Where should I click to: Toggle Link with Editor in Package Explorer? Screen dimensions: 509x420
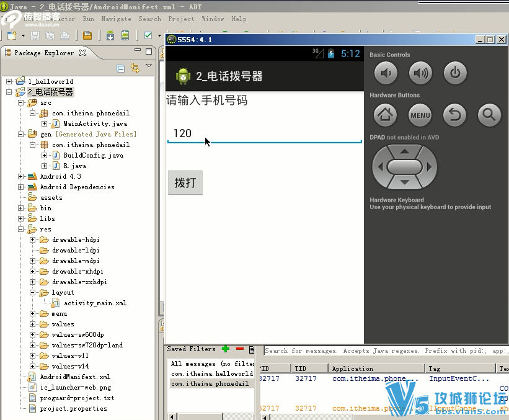click(135, 68)
